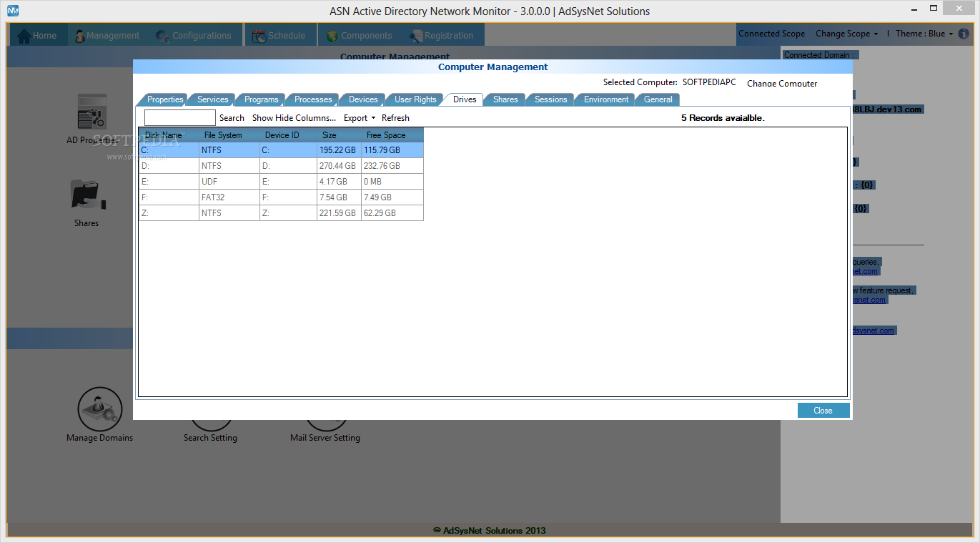Open Manage Domains icon in background
980x543 pixels.
click(x=99, y=409)
